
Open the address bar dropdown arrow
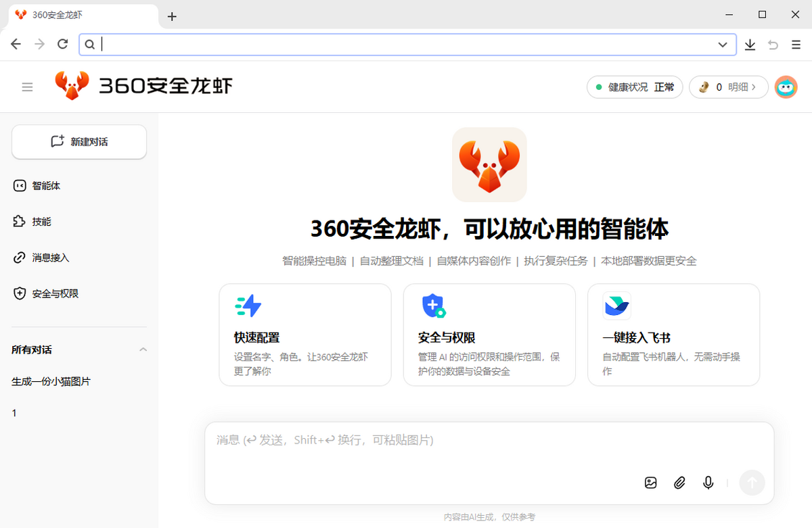tap(723, 44)
